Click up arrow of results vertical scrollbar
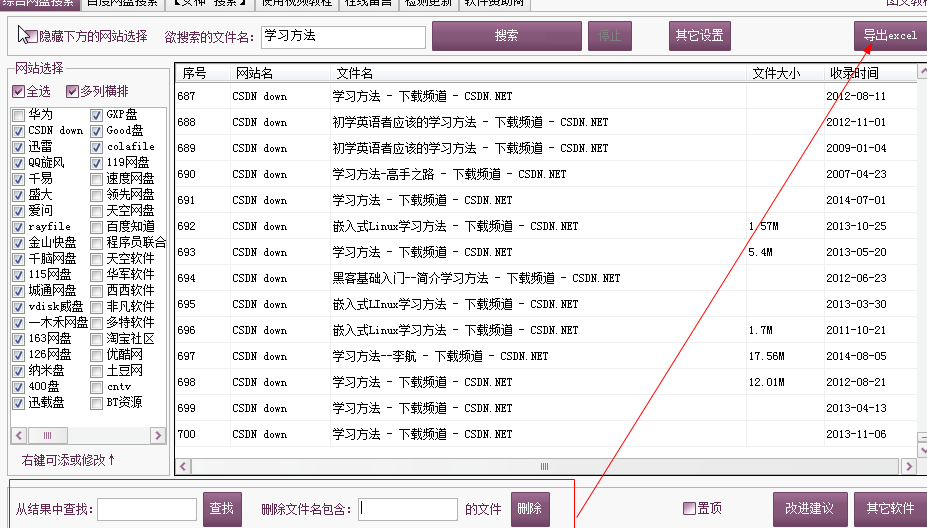Screen dimensions: 927x528 pyautogui.click(x=922, y=73)
